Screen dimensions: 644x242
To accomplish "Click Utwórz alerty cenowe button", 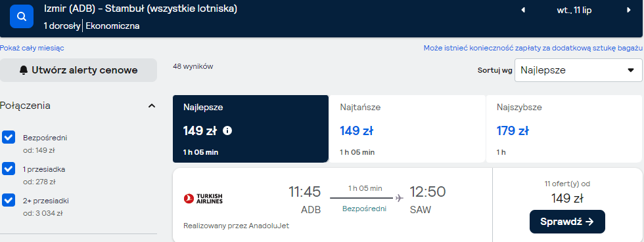I will (x=78, y=70).
